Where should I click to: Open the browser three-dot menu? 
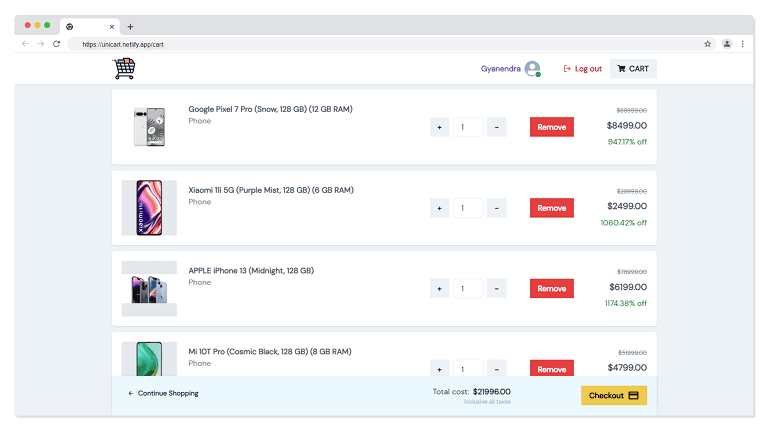point(742,44)
